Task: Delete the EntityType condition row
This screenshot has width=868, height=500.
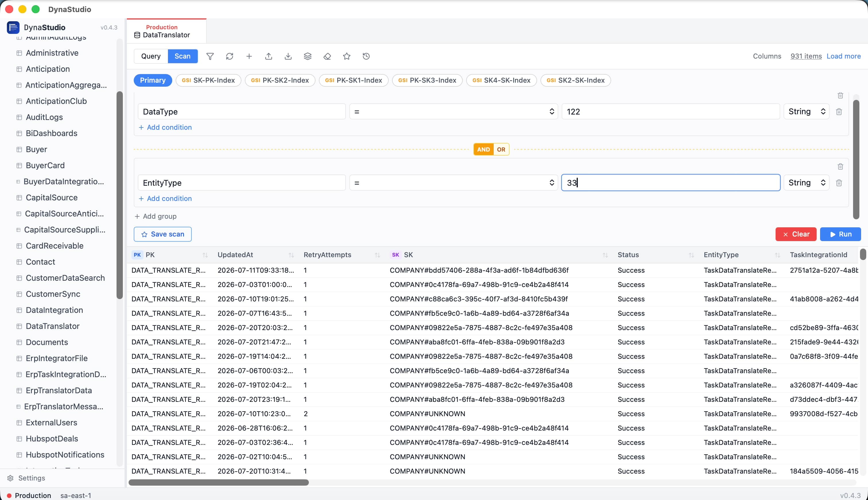Action: (x=839, y=183)
